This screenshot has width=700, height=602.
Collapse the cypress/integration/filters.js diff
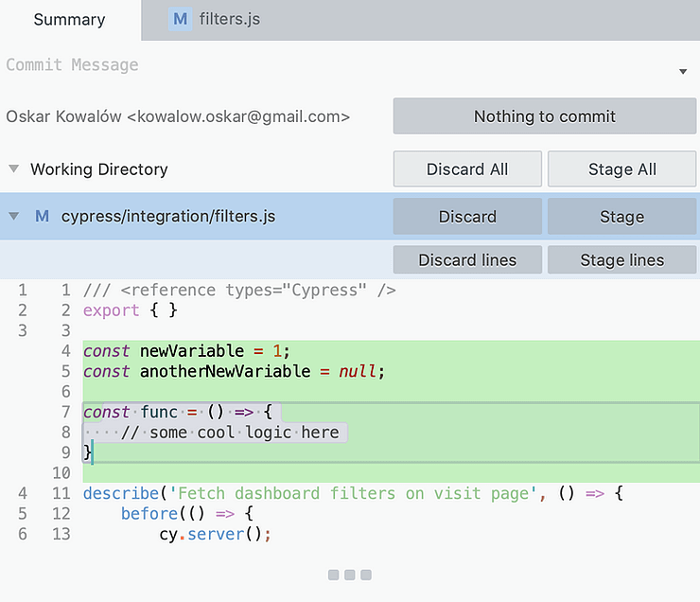(x=14, y=216)
